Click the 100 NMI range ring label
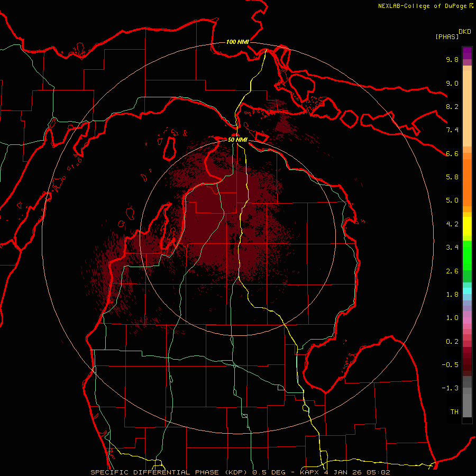476x476 pixels. (237, 42)
